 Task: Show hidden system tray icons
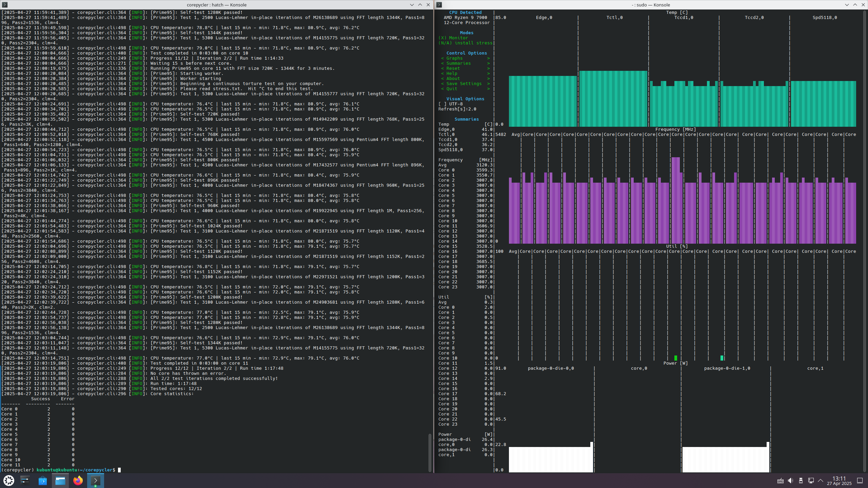(821, 481)
